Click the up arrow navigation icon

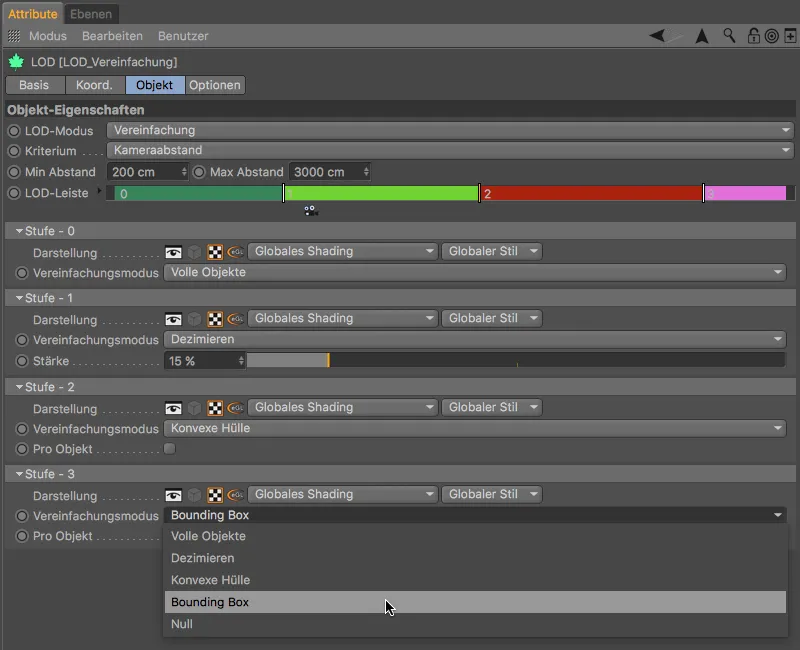tap(702, 36)
